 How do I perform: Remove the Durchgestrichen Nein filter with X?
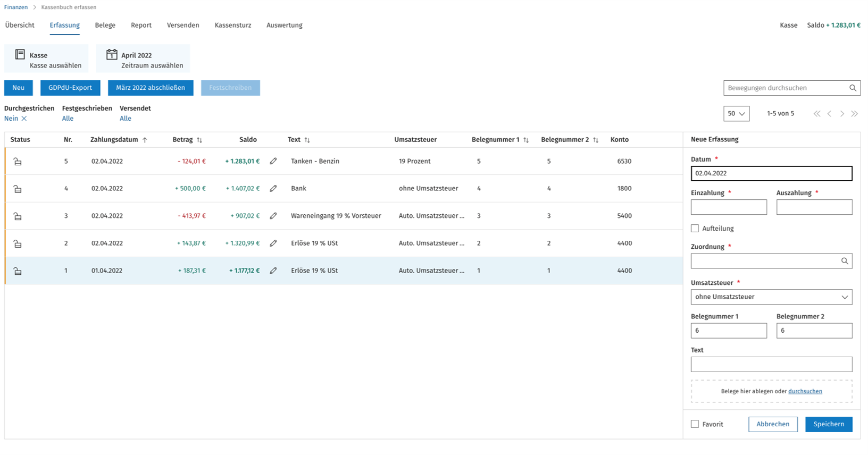click(24, 119)
